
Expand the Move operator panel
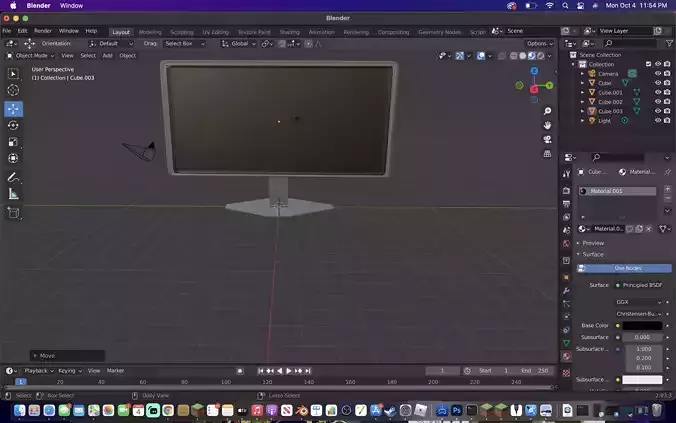[67, 356]
